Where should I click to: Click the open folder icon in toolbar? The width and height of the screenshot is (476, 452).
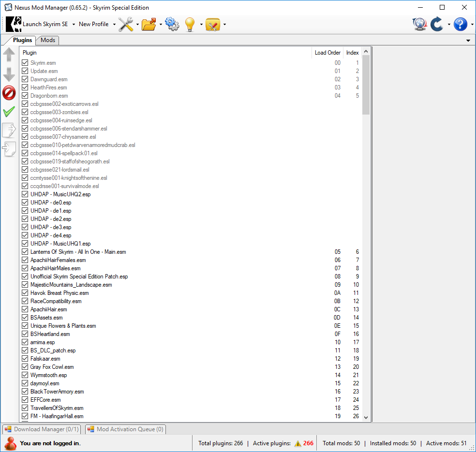pyautogui.click(x=149, y=24)
